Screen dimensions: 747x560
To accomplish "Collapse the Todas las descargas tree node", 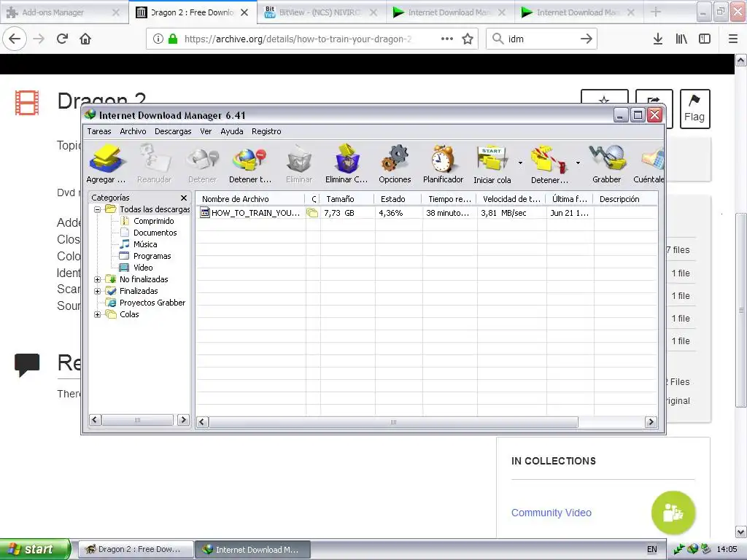I will coord(97,209).
